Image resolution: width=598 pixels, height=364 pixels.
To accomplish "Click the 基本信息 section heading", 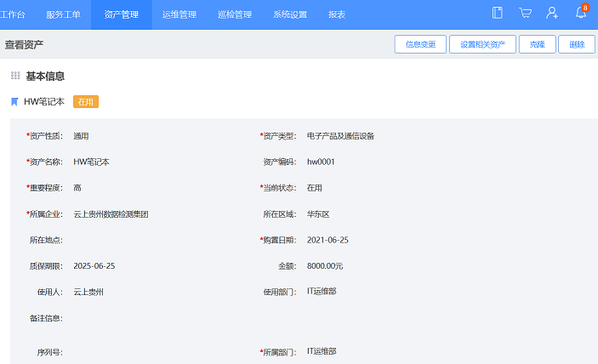I will (45, 76).
